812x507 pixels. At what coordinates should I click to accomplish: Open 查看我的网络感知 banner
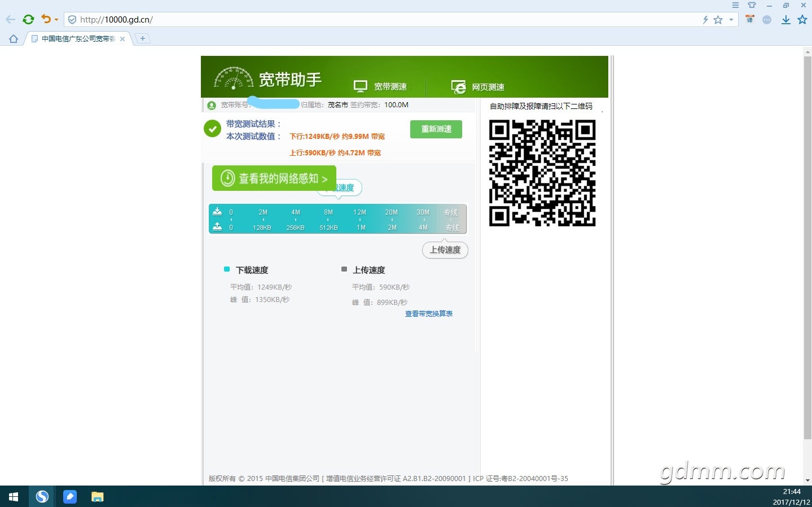(x=274, y=178)
